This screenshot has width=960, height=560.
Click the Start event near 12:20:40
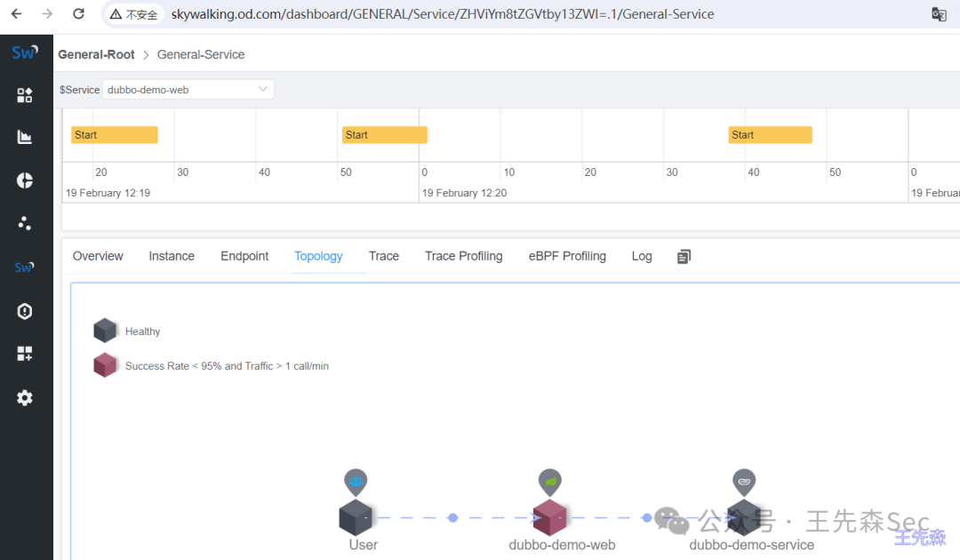770,134
